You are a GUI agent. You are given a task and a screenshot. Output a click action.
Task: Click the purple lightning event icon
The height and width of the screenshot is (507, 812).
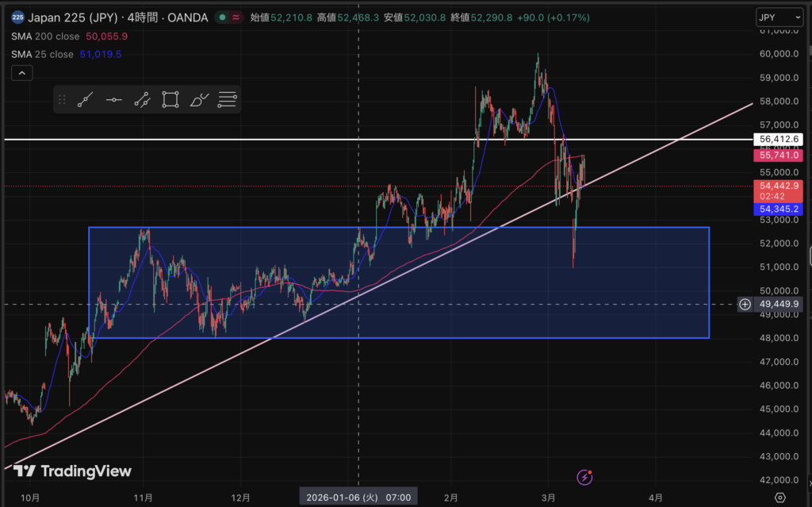[584, 477]
